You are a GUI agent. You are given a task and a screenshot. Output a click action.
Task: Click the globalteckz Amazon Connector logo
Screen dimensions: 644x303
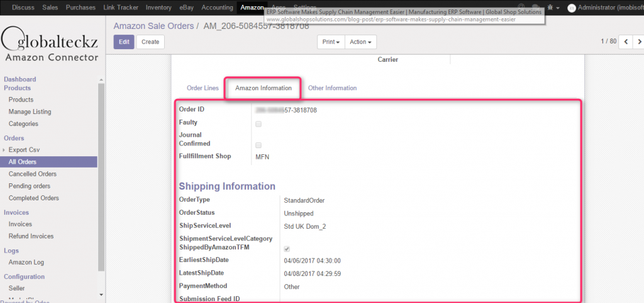tap(50, 44)
